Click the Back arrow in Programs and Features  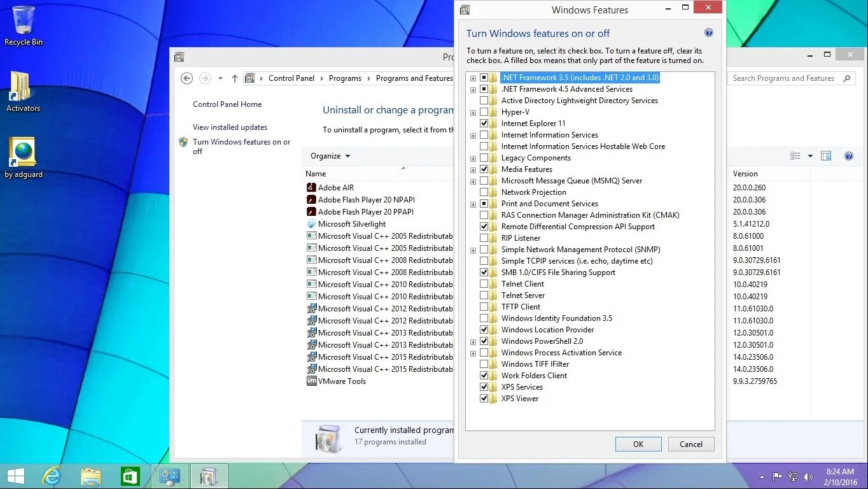click(x=186, y=78)
